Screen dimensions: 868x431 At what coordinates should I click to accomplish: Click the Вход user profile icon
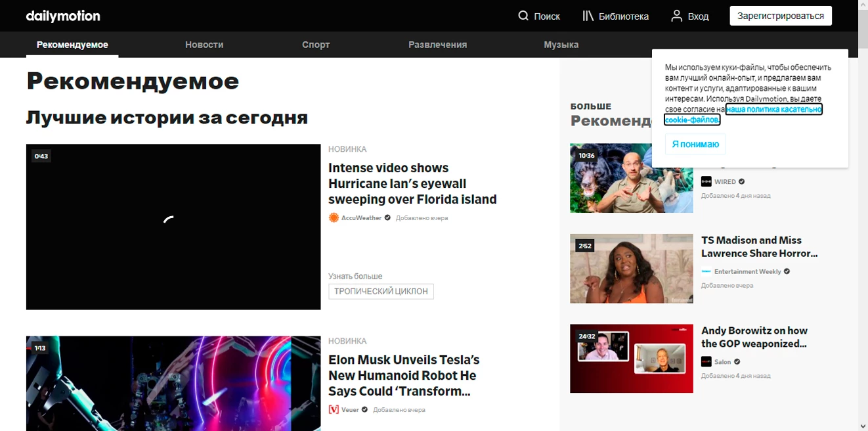point(676,16)
